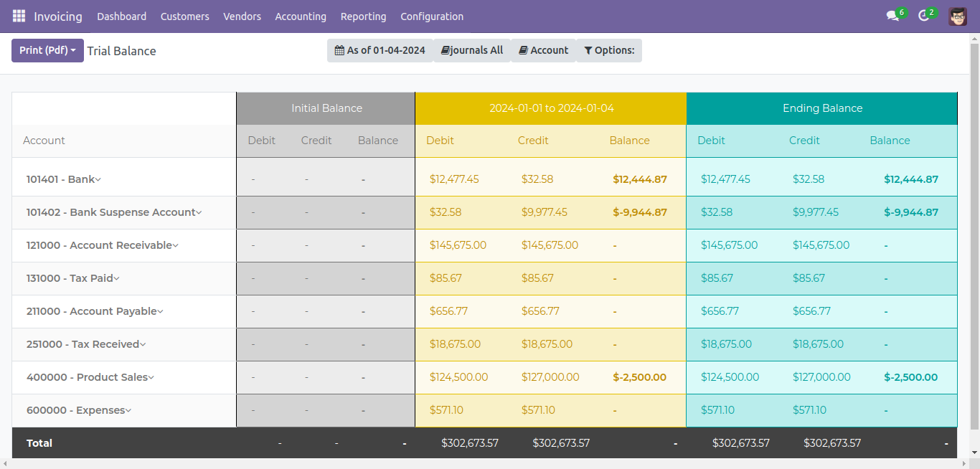Expand 600000 - Expenses row
980x469 pixels.
78,410
